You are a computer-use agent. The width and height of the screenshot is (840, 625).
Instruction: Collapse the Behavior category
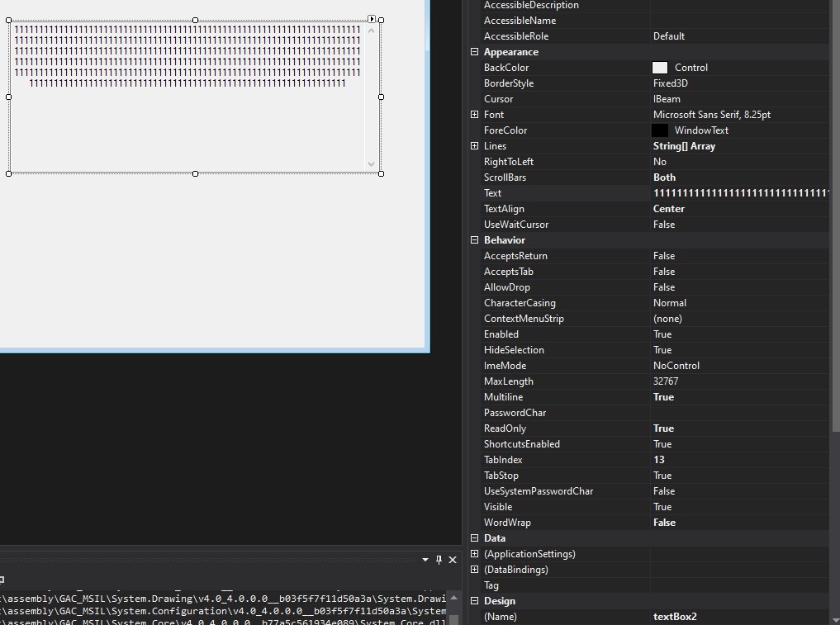(474, 240)
